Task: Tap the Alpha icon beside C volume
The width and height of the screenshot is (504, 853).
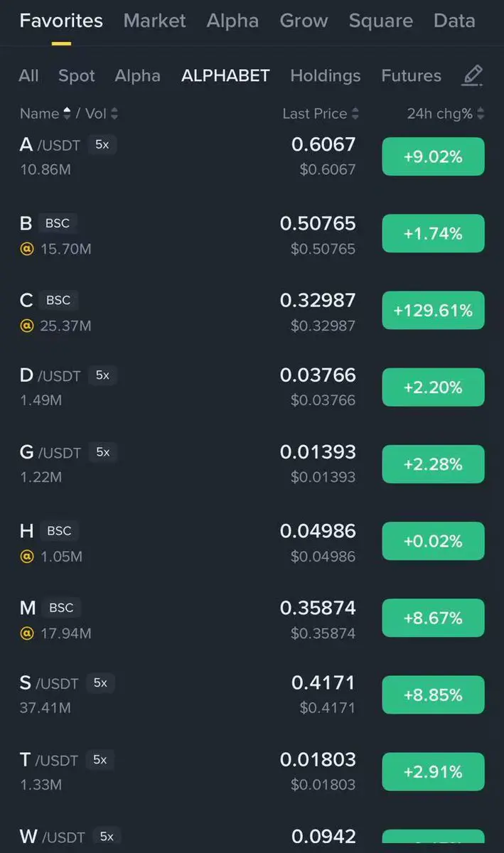Action: click(x=27, y=326)
